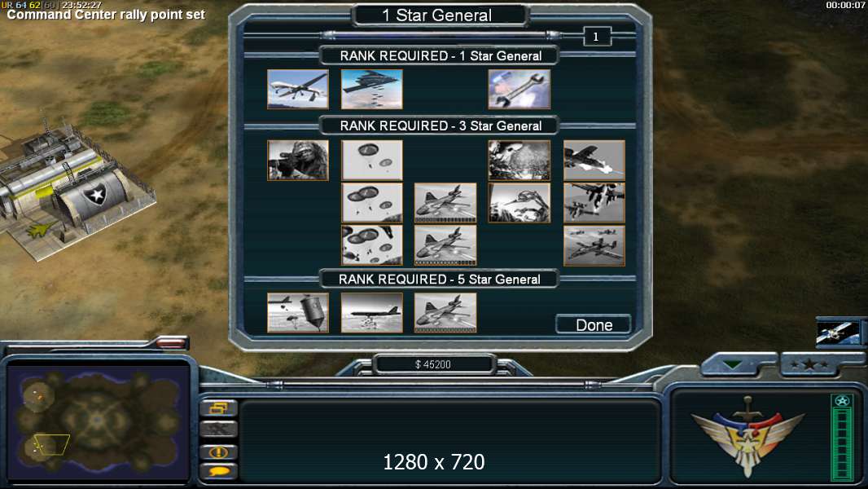
Task: Select the five-star Spectre Gunship icon
Action: (x=445, y=313)
